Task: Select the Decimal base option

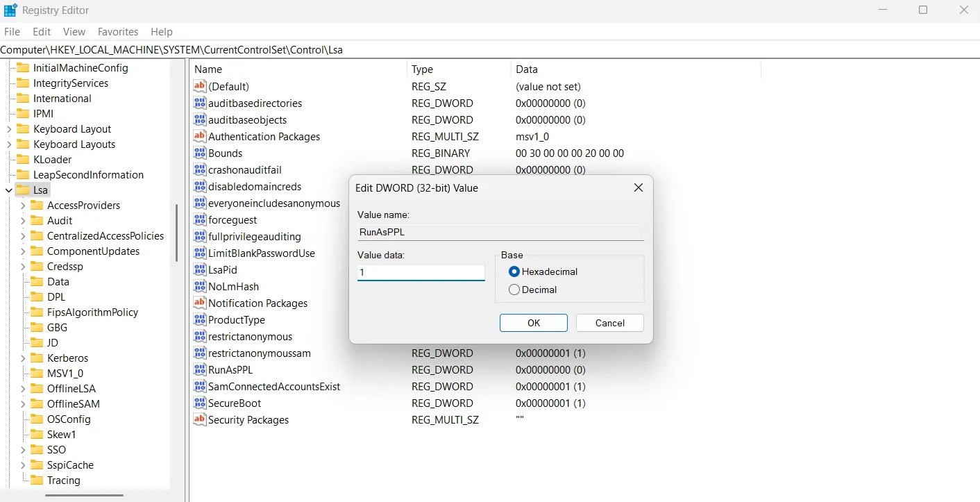Action: coord(514,290)
